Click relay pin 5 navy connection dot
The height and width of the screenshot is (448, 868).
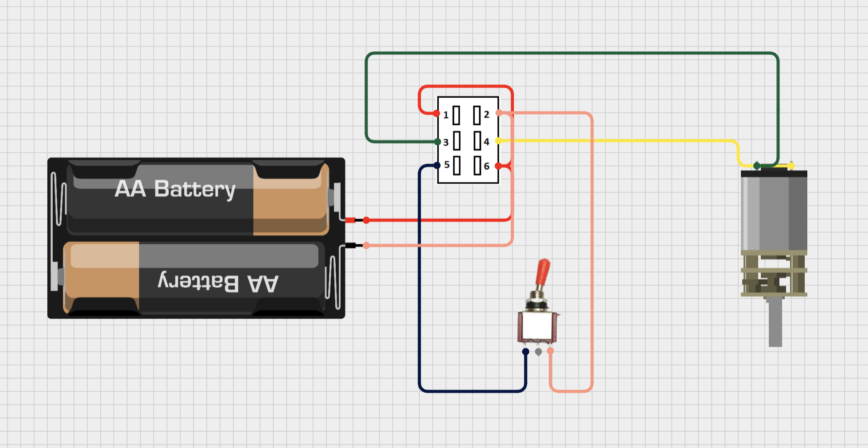click(x=437, y=165)
